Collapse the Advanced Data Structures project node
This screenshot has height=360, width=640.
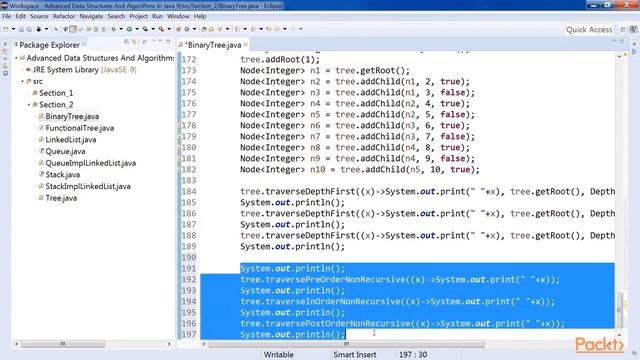click(x=16, y=58)
